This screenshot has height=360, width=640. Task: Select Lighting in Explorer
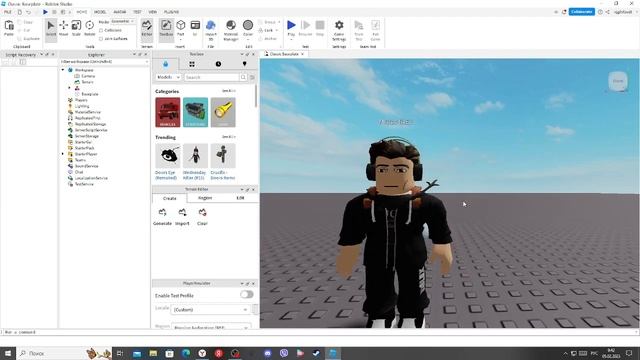point(82,106)
